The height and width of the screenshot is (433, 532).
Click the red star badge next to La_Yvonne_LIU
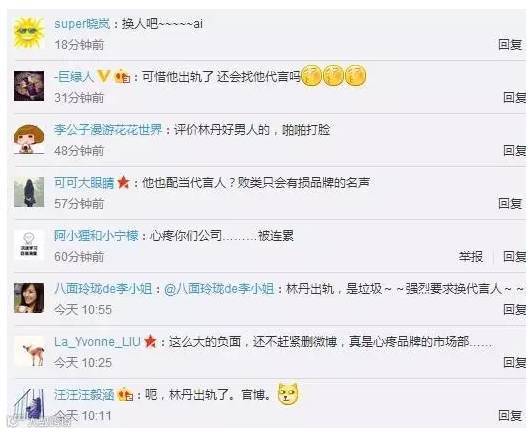click(150, 341)
